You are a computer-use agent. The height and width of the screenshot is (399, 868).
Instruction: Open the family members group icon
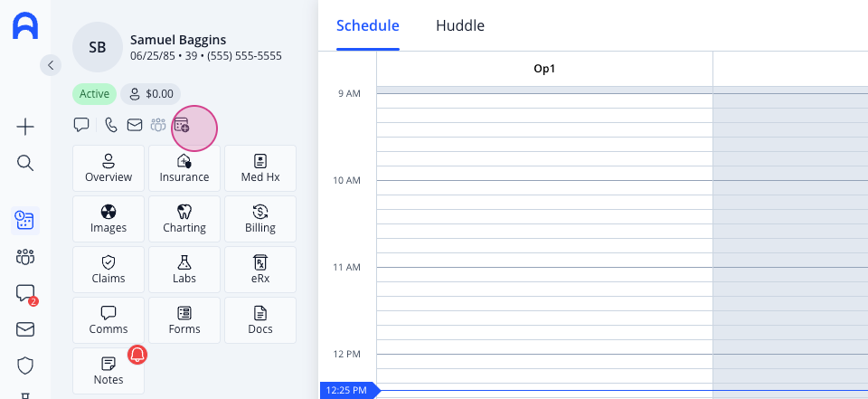pos(158,125)
